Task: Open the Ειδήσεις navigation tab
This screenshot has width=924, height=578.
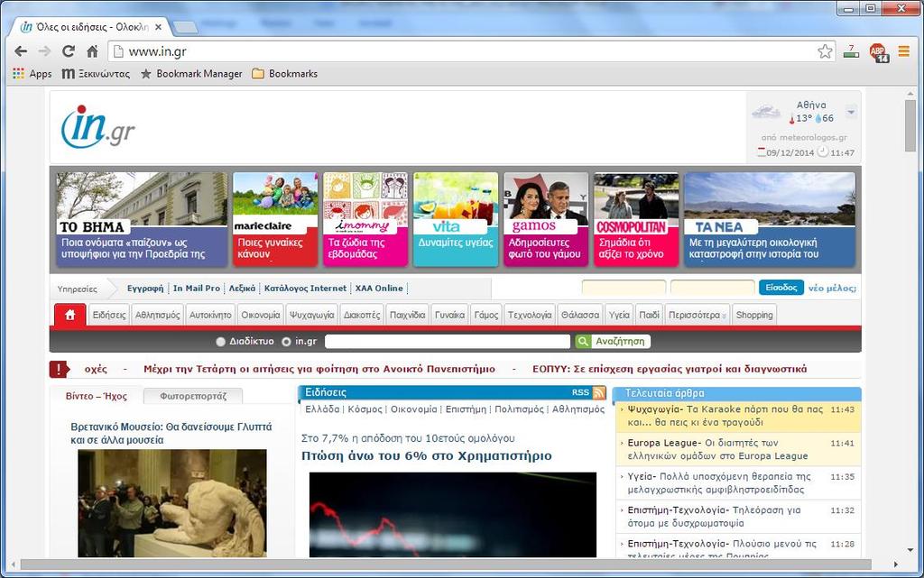Action: point(109,315)
